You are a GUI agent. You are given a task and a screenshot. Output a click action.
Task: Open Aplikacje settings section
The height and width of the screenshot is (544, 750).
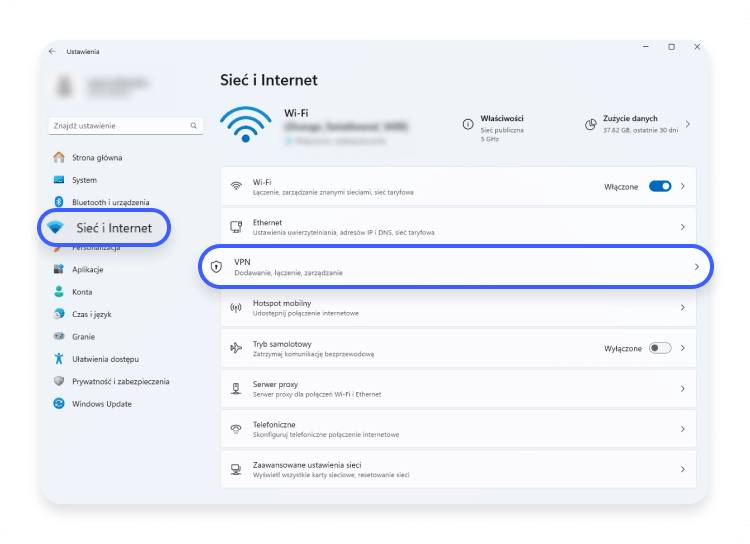[78, 269]
